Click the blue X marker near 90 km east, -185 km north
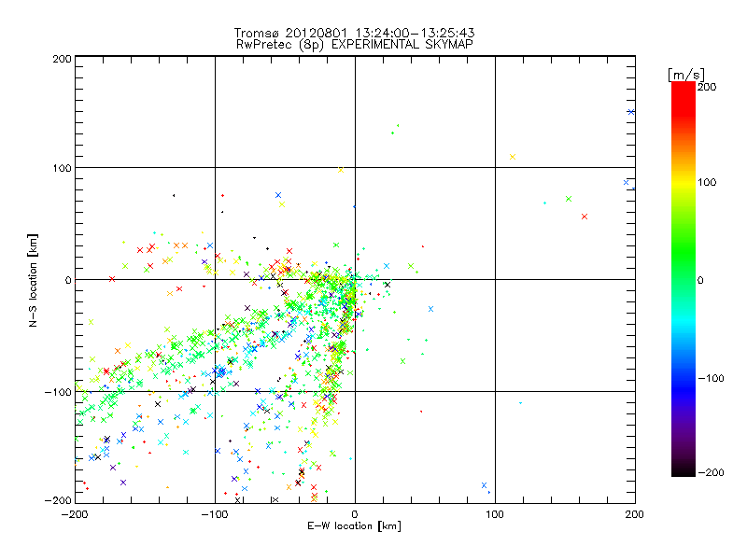 coord(484,485)
